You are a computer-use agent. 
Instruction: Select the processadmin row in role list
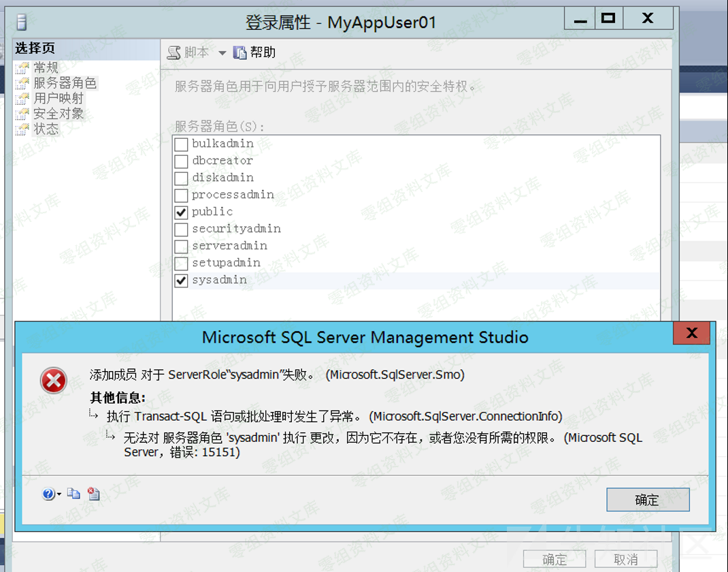click(x=233, y=195)
